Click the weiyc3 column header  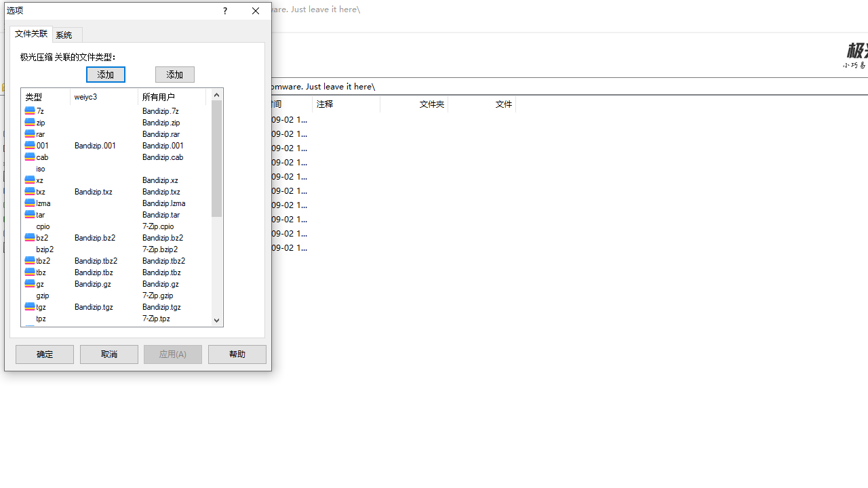pyautogui.click(x=103, y=97)
